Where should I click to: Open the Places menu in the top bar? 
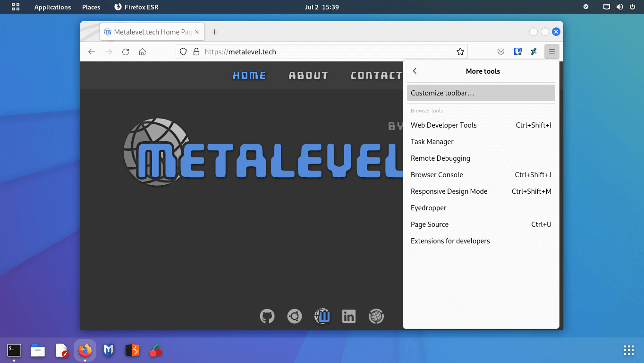coord(91,7)
